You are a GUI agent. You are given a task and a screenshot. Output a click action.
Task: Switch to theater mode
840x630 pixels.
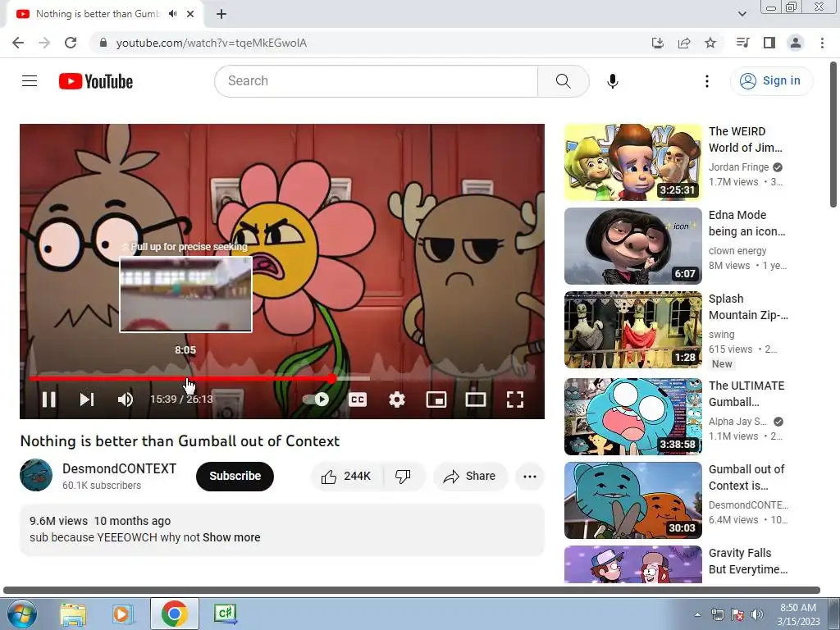pos(475,399)
